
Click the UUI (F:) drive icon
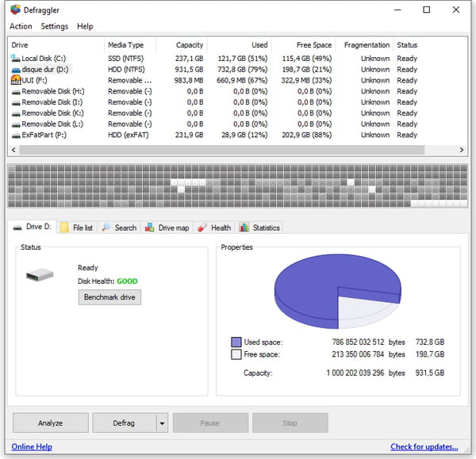(16, 80)
